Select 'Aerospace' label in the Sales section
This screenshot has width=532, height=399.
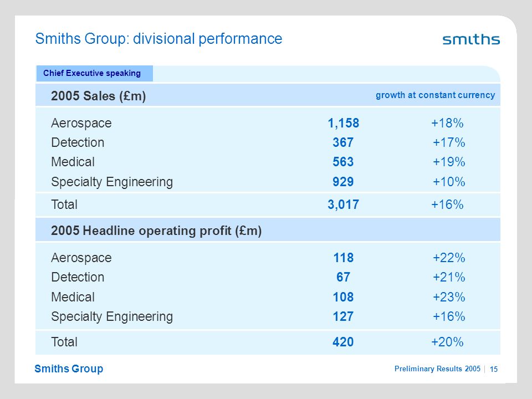pos(81,123)
